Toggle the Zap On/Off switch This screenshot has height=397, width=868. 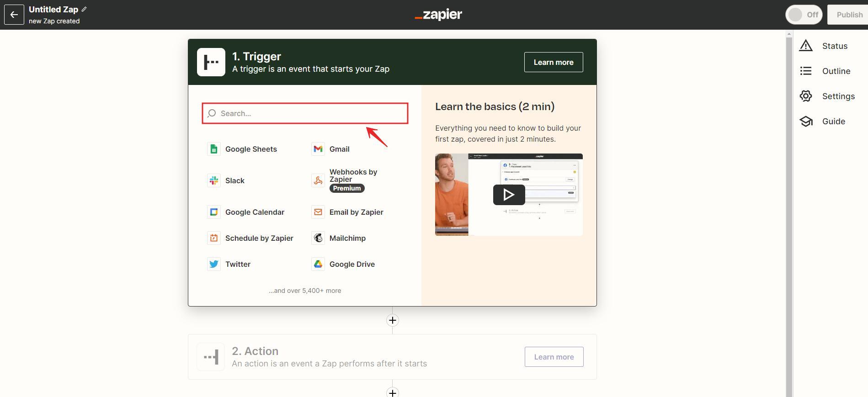click(804, 15)
